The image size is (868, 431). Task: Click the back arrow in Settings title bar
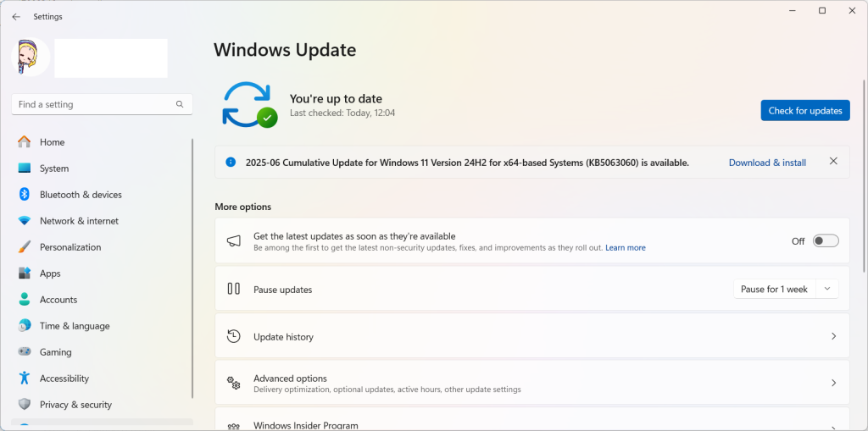tap(16, 17)
